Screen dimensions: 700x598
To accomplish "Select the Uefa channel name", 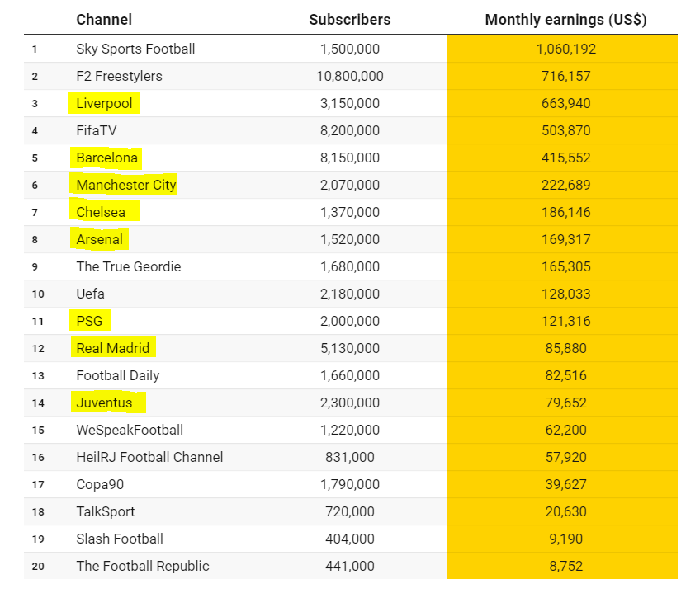I will tap(90, 294).
